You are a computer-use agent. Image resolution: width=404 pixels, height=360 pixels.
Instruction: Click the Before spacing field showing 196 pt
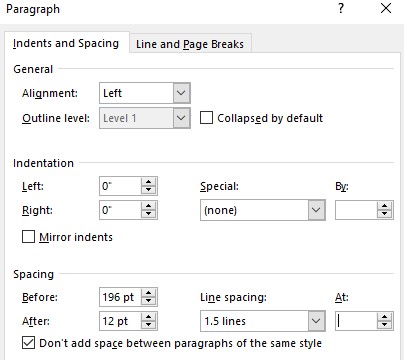120,297
